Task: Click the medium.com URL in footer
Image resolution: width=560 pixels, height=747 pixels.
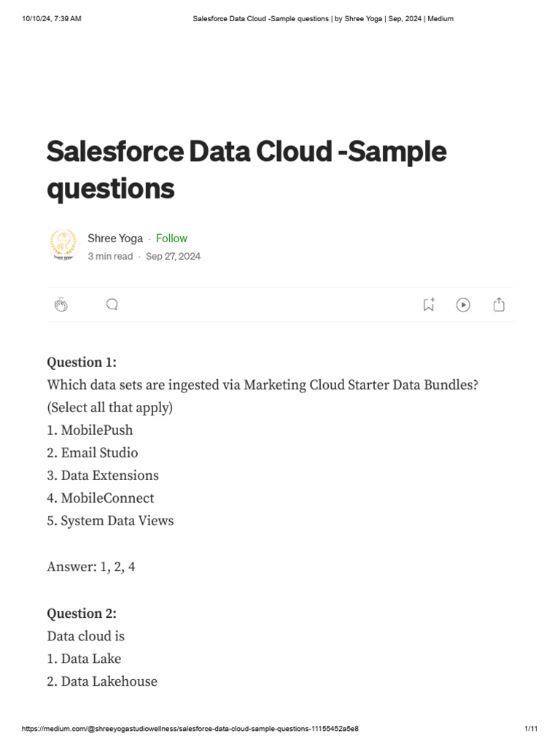Action: coord(190,729)
